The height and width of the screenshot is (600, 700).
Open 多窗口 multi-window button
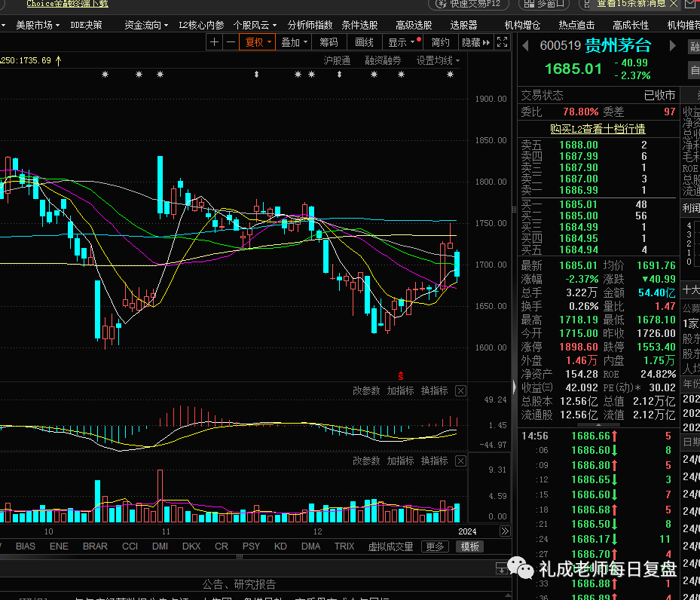[544, 4]
